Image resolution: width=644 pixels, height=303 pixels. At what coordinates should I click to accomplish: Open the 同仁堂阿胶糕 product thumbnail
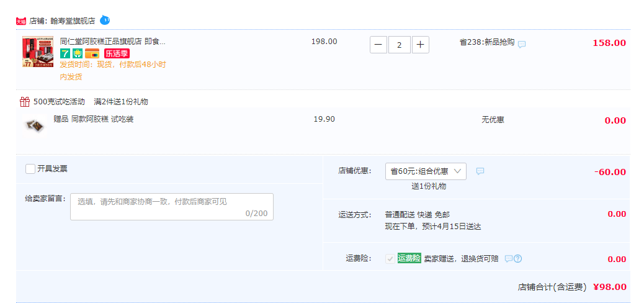pyautogui.click(x=38, y=52)
